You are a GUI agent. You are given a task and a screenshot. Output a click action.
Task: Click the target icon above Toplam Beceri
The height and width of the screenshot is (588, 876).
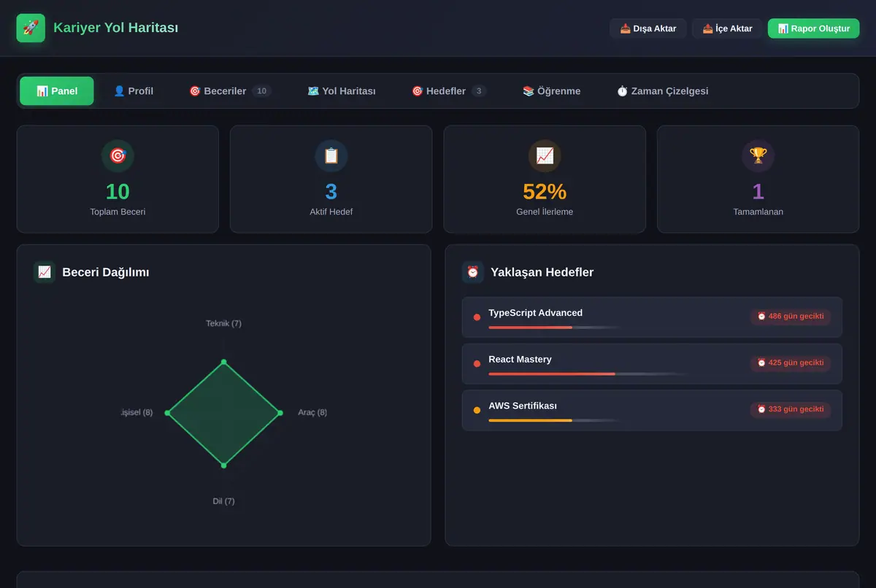[x=118, y=155]
